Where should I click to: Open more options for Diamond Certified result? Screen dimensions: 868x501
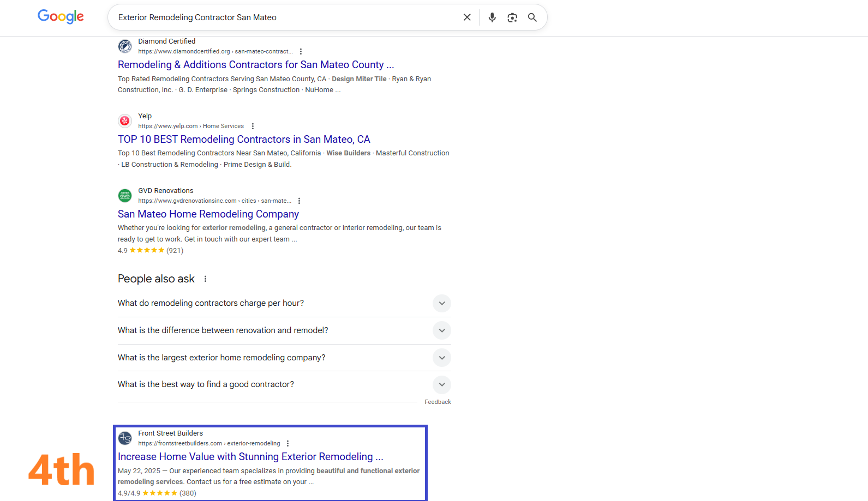click(301, 51)
